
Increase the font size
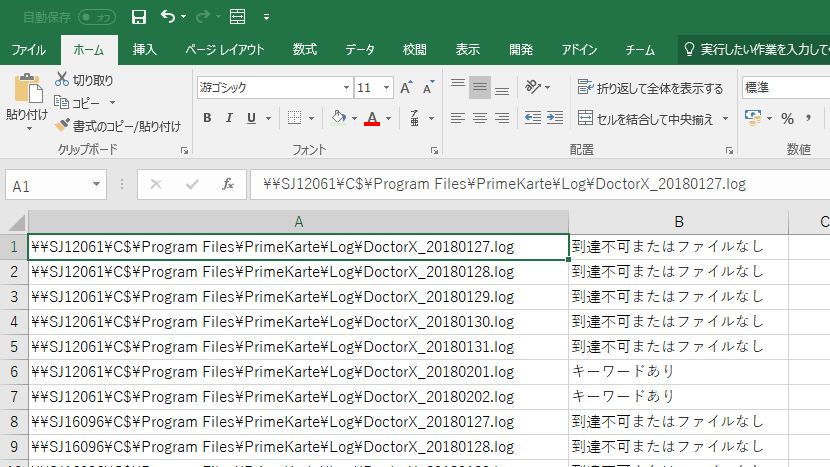406,87
